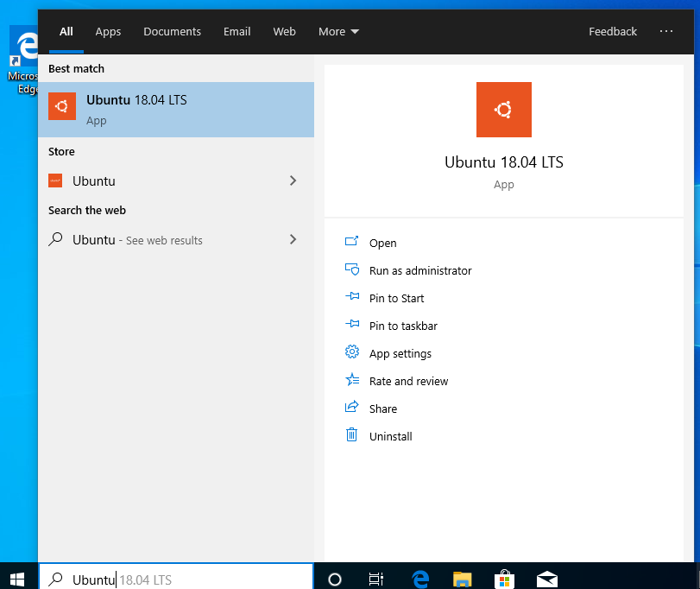Open Task View from the taskbar
Image resolution: width=700 pixels, height=589 pixels.
coord(375,579)
